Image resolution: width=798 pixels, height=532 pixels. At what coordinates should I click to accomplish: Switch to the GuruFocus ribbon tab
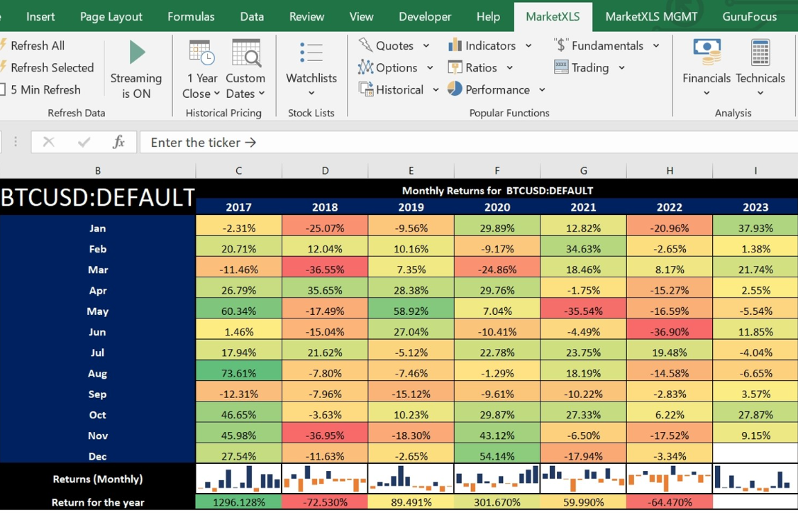[x=749, y=16]
